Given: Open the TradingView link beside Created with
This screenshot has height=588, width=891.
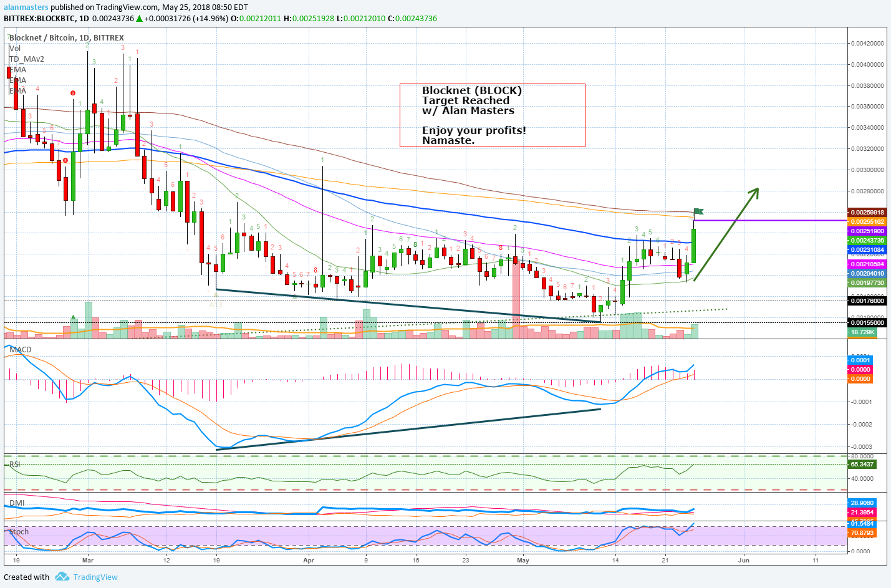Looking at the screenshot, I should coord(95,577).
